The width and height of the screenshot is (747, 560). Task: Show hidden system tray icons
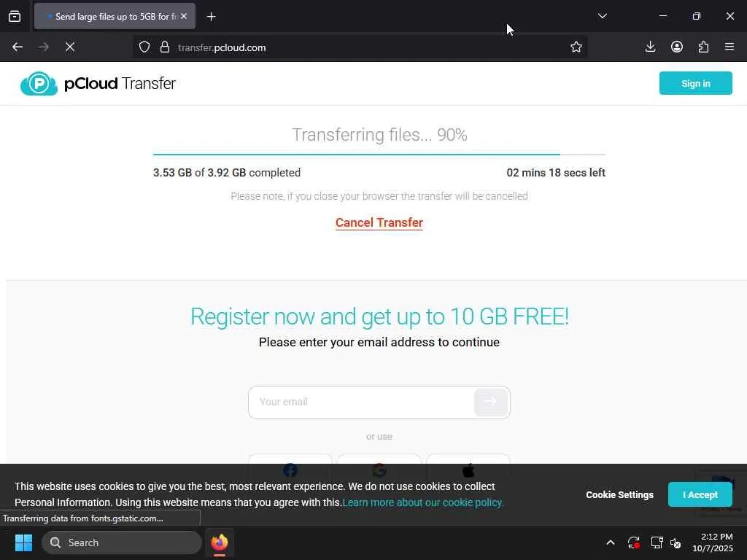pos(611,542)
